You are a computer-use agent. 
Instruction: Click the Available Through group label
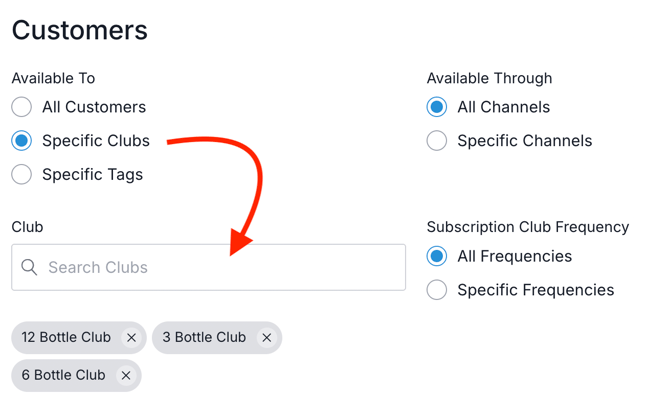(489, 78)
